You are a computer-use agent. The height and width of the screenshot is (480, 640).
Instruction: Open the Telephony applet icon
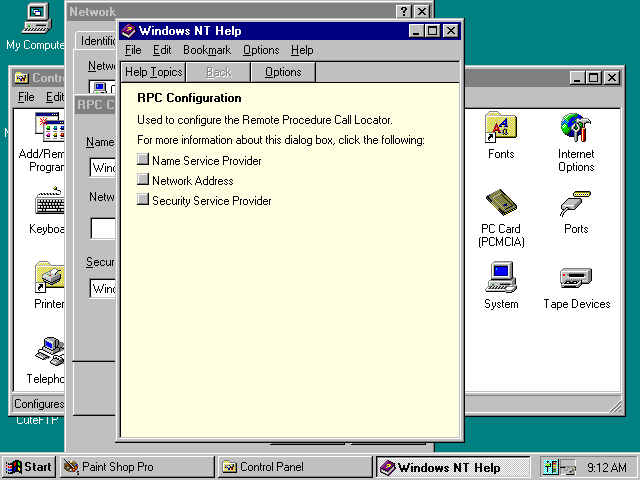coord(49,351)
